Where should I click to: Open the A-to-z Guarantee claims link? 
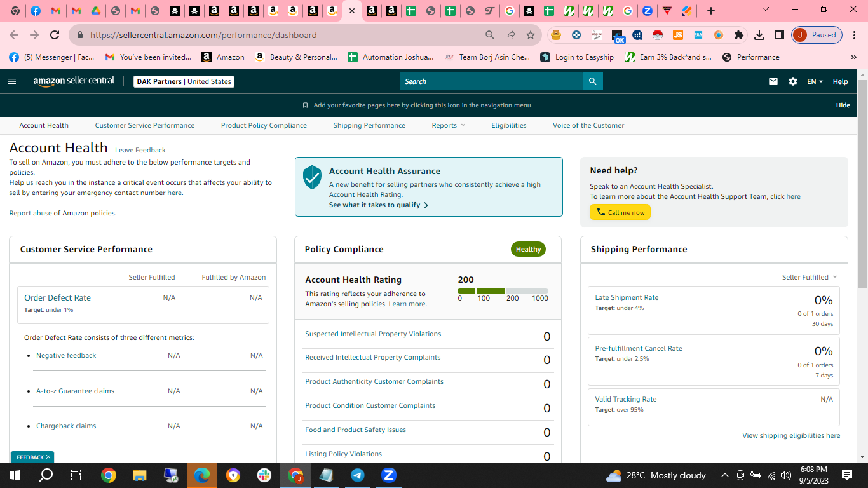click(75, 391)
